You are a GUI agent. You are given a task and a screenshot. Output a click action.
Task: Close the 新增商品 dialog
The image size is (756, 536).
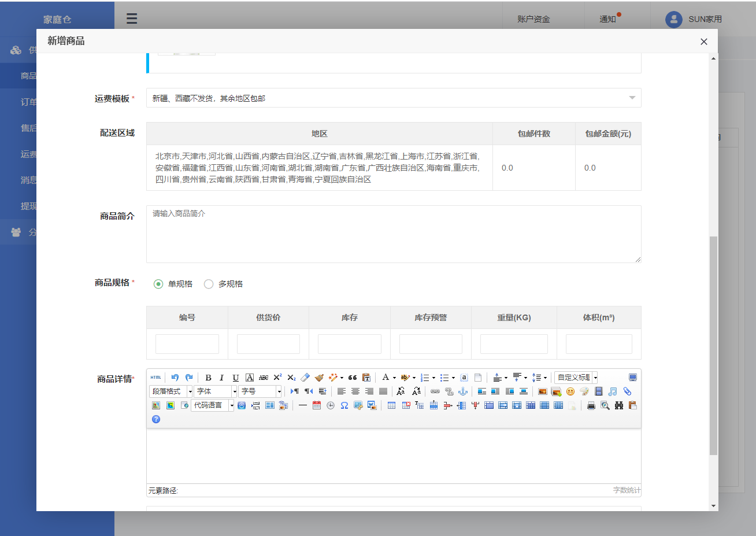703,41
